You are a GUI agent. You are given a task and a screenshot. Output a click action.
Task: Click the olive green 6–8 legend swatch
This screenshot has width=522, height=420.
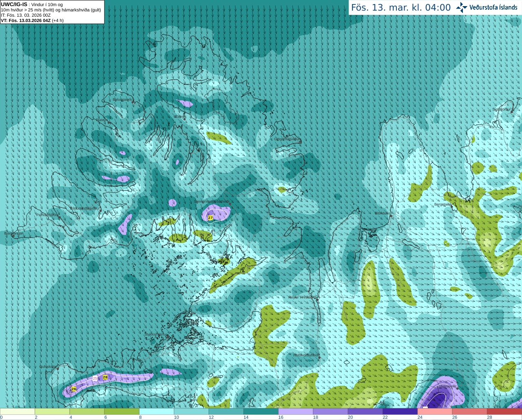pyautogui.click(x=122, y=411)
